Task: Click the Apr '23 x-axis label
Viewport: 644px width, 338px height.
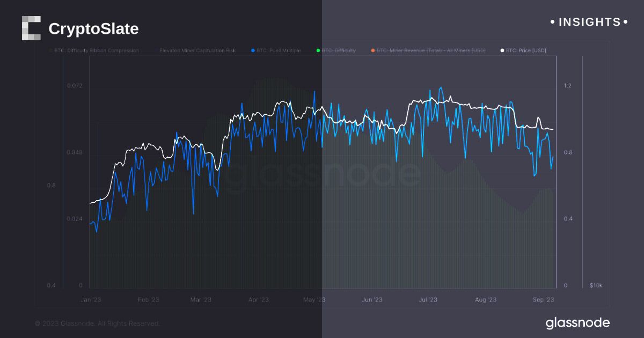Action: click(258, 300)
